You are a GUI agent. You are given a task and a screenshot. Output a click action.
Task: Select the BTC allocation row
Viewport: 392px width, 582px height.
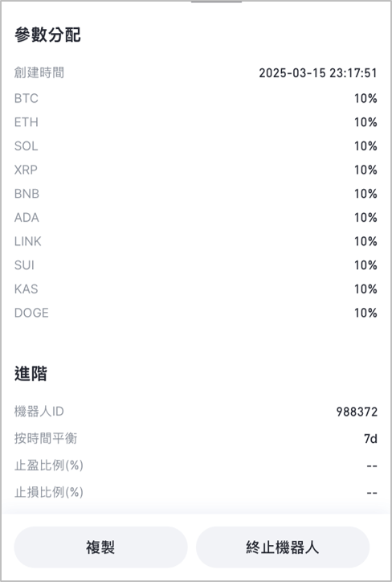pyautogui.click(x=196, y=98)
